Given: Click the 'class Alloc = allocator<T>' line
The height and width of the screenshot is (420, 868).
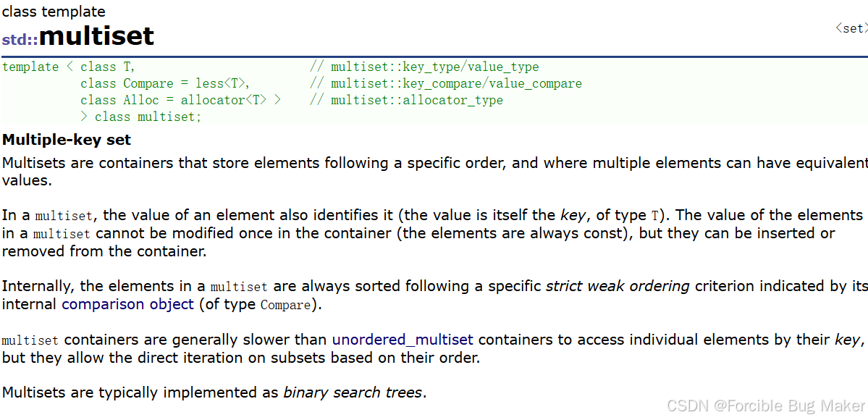Looking at the screenshot, I should (180, 100).
